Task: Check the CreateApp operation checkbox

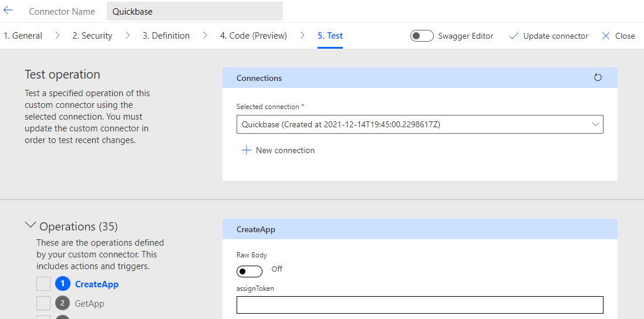Action: (43, 284)
